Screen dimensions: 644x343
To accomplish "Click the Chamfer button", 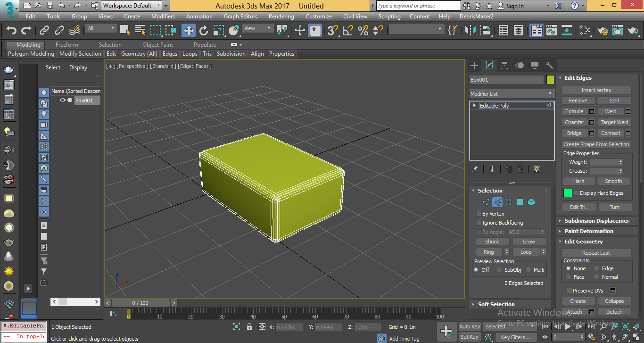I will pyautogui.click(x=574, y=122).
